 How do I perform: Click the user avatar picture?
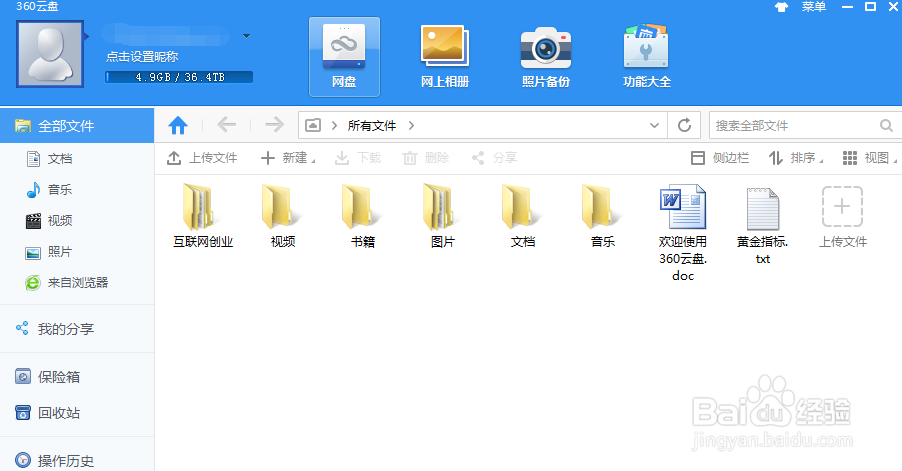click(x=50, y=55)
